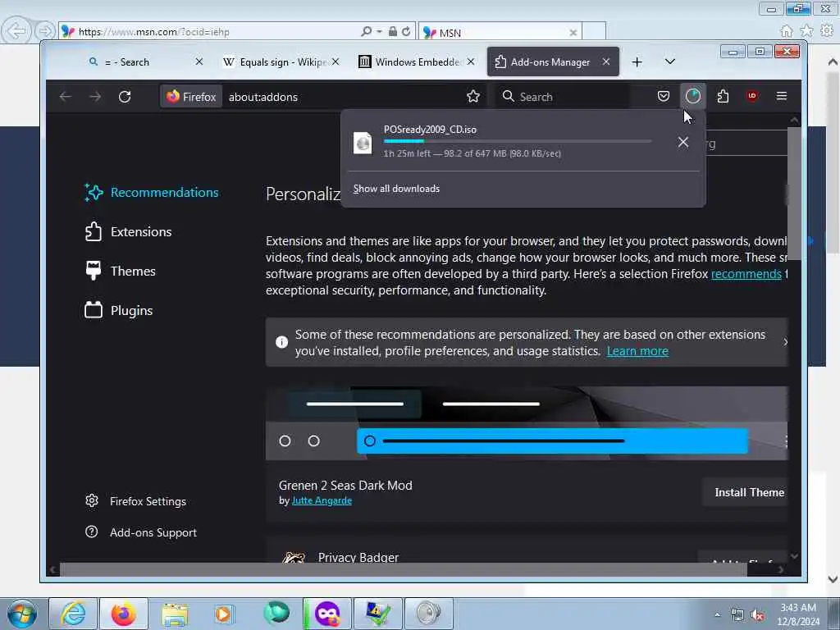840x630 pixels.
Task: Click Firefox forward arrow button
Action: pyautogui.click(x=95, y=97)
